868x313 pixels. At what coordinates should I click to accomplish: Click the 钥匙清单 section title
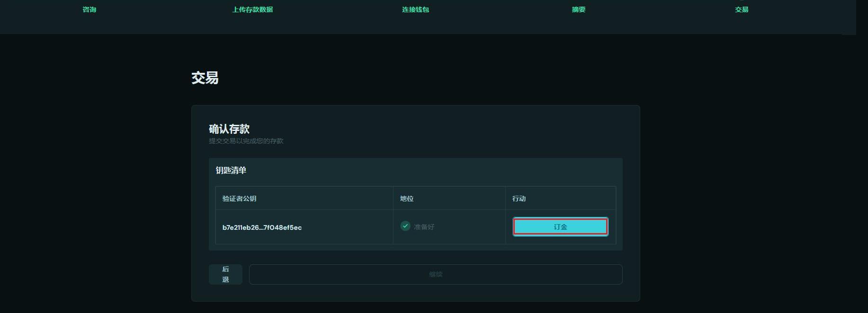pyautogui.click(x=231, y=170)
